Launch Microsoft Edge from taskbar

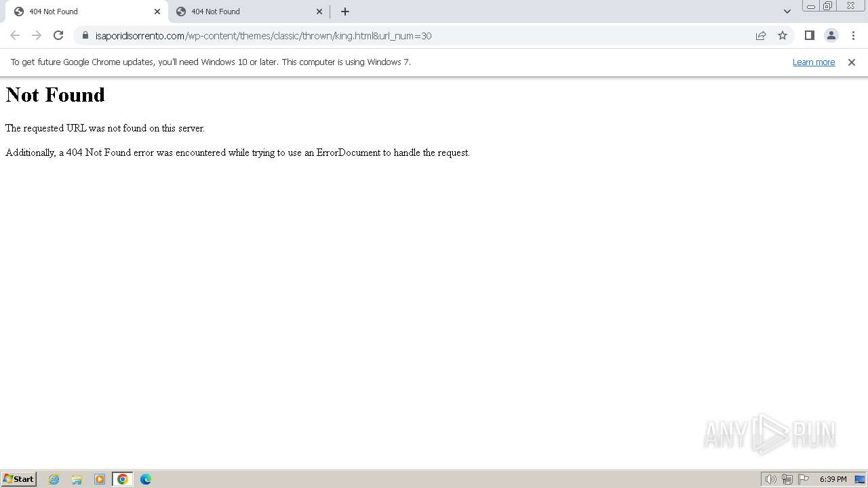[146, 479]
